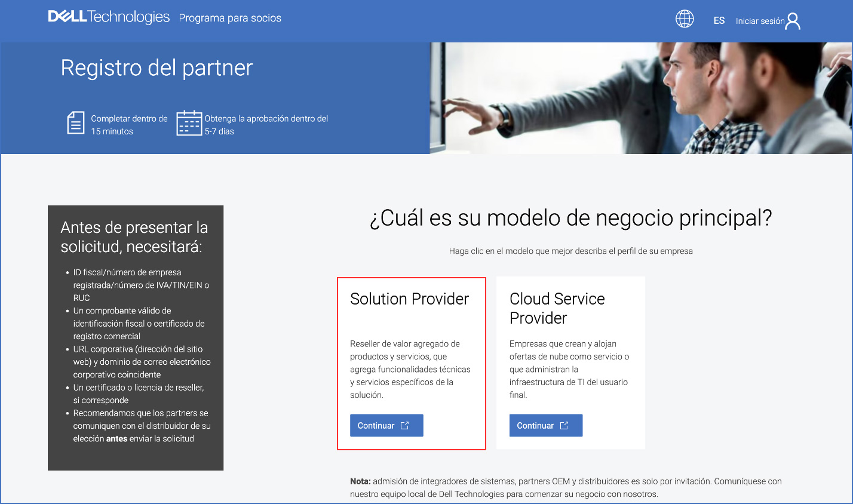
Task: Click the globe region selector icon
Action: point(685,19)
